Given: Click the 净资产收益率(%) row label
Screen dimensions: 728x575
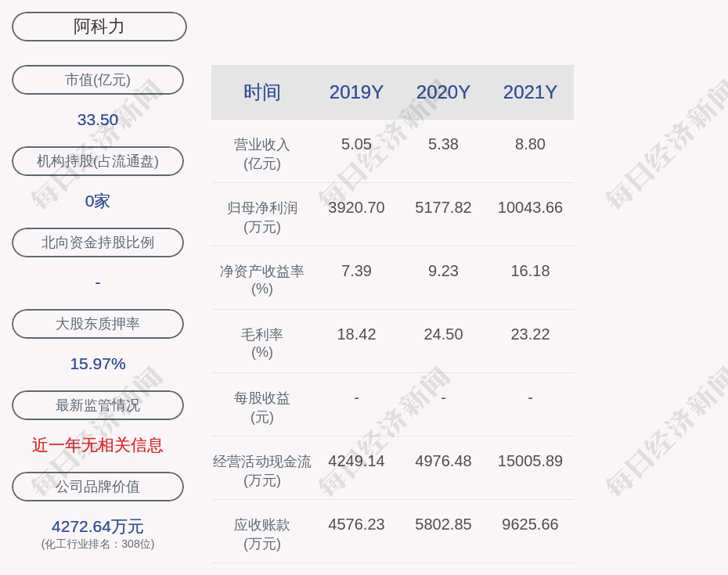Looking at the screenshot, I should coord(262,280).
